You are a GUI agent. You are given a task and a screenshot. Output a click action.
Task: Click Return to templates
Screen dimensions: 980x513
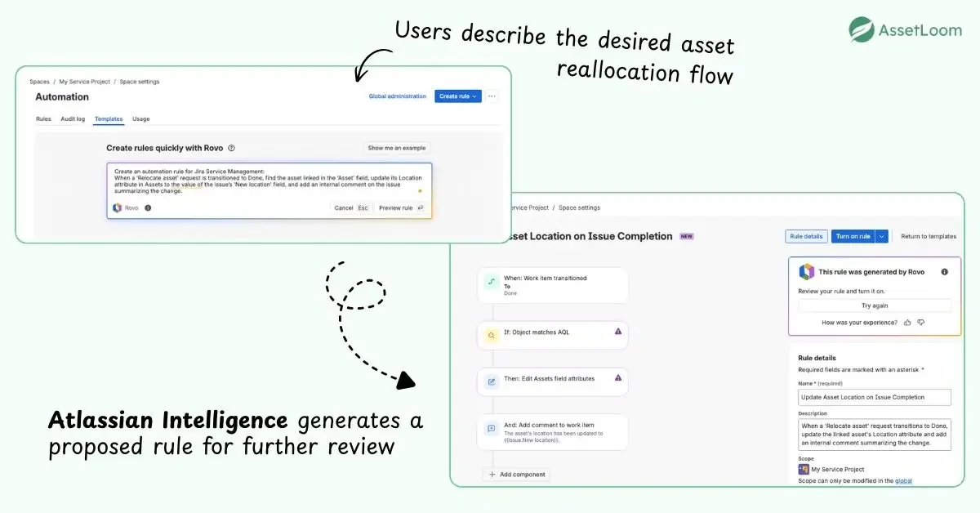coord(928,236)
